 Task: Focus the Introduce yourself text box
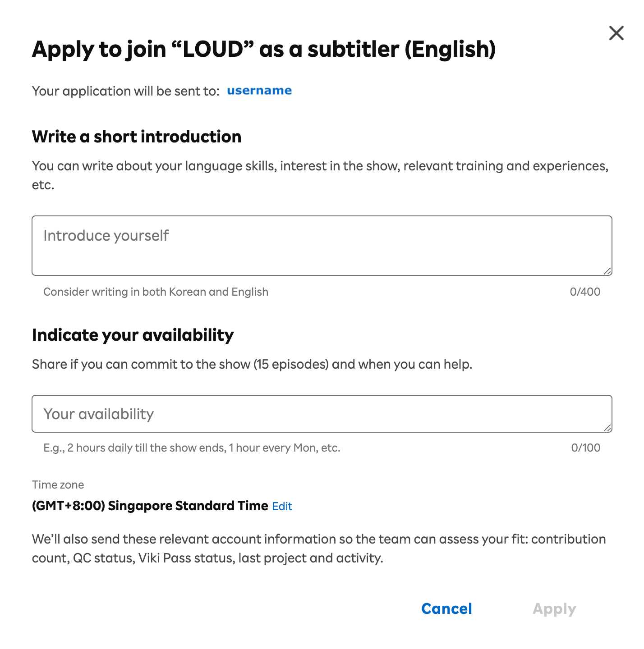(x=321, y=245)
